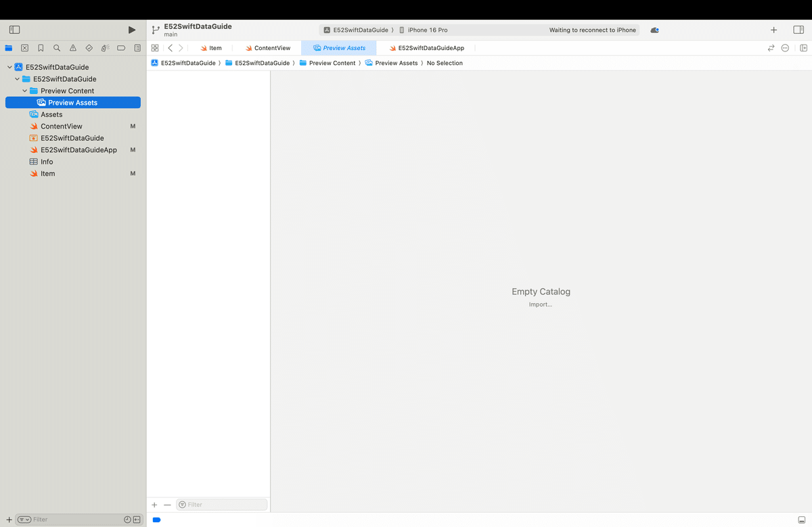
Task: Click the Empty Catalog label
Action: click(541, 292)
